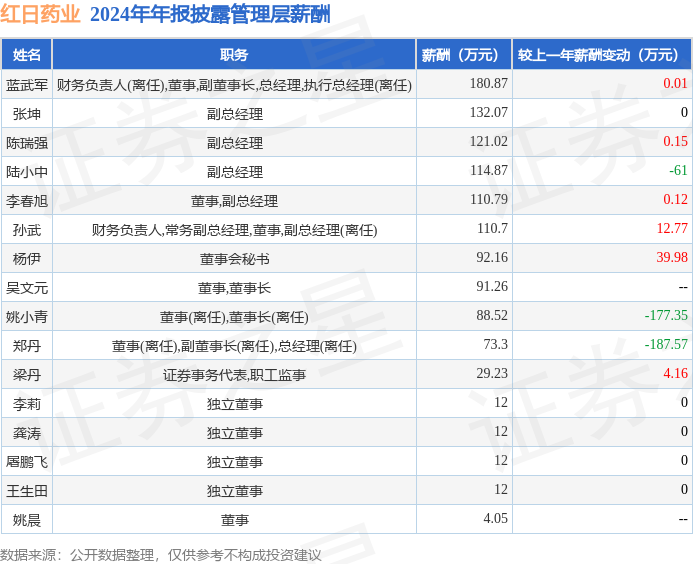
Task: Select the name 梁丹
Action: [x=27, y=375]
